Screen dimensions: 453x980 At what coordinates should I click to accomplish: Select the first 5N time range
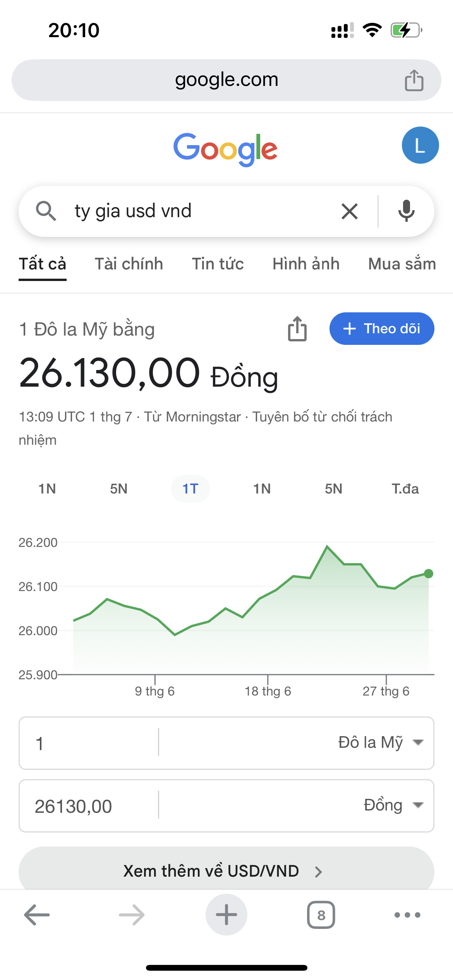(118, 489)
